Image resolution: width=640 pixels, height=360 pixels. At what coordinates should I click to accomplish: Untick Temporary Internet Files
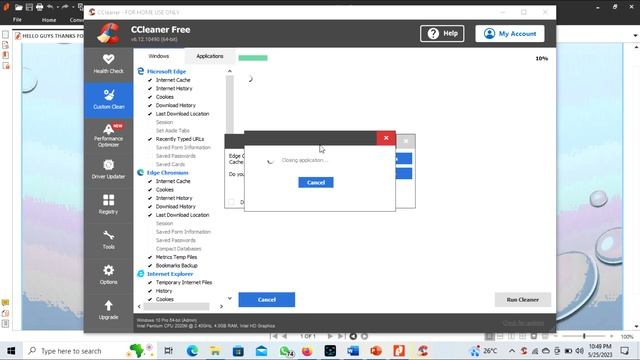[x=150, y=282]
